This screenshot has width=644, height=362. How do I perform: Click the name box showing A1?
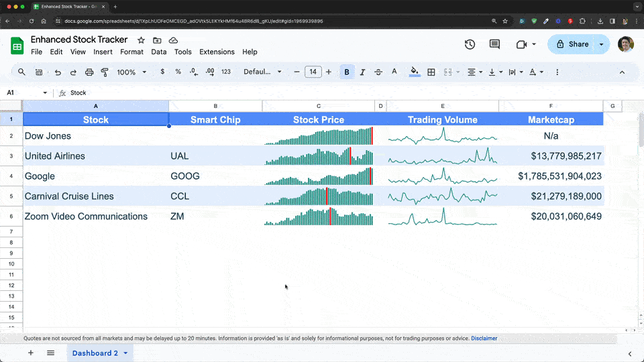coord(26,93)
